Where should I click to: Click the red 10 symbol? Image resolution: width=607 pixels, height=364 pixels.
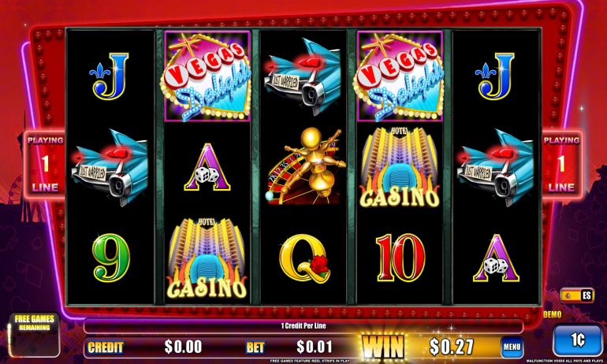400,257
